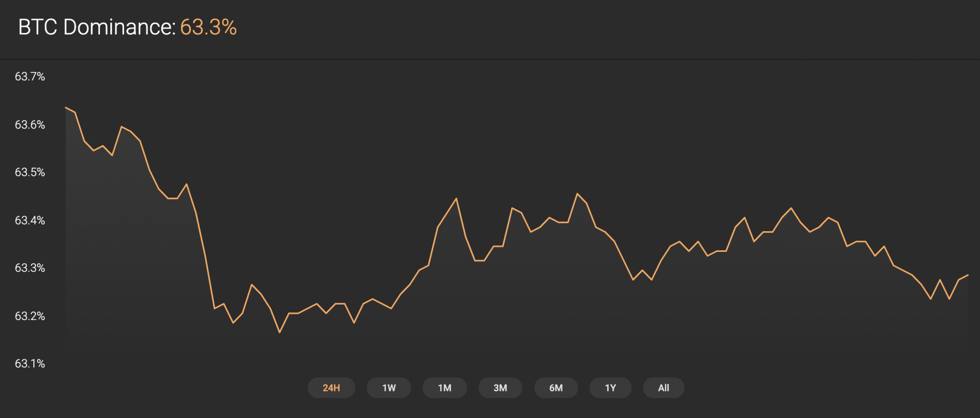Click the 63.2% y-axis label
Viewport: 980px width, 418px height.
30,316
